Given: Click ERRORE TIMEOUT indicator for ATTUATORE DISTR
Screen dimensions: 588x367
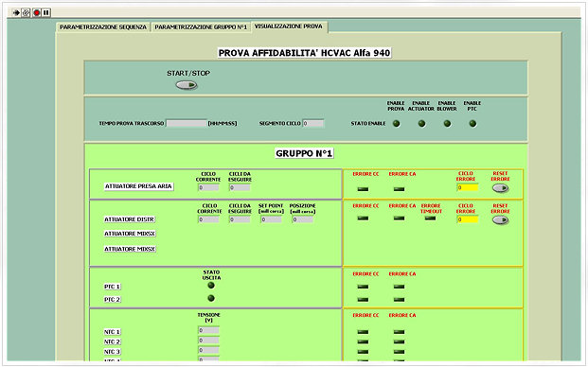Looking at the screenshot, I should (x=430, y=218).
